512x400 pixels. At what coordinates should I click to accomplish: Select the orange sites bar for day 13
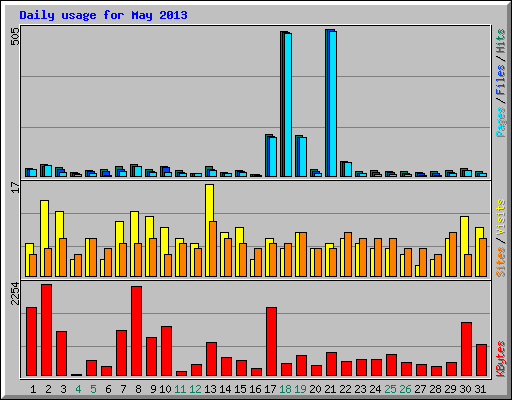click(213, 249)
